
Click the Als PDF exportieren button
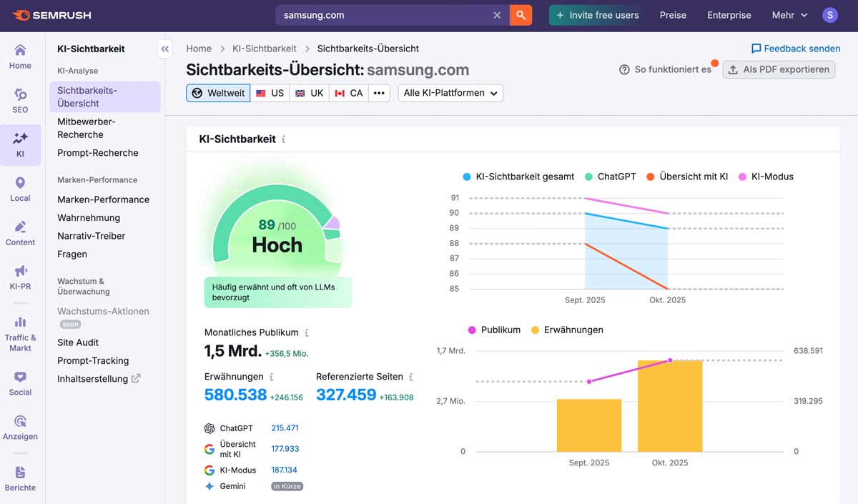coord(779,69)
